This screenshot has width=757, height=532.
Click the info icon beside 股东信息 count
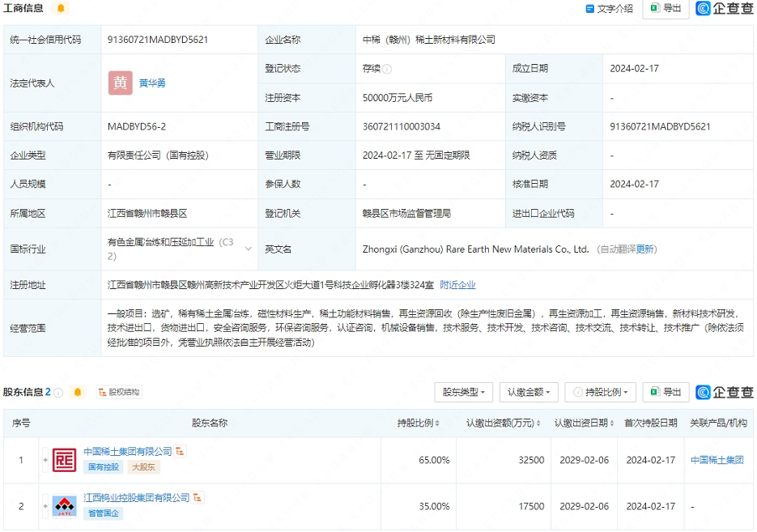59,393
